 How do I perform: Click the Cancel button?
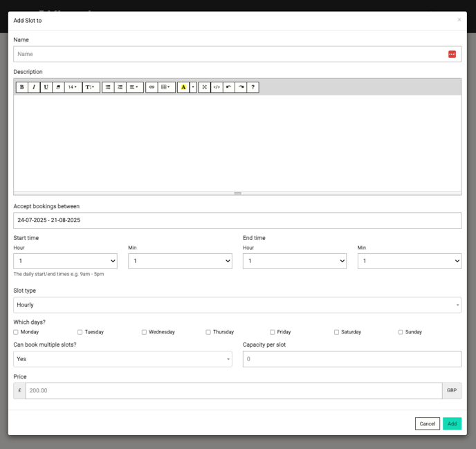tap(427, 423)
